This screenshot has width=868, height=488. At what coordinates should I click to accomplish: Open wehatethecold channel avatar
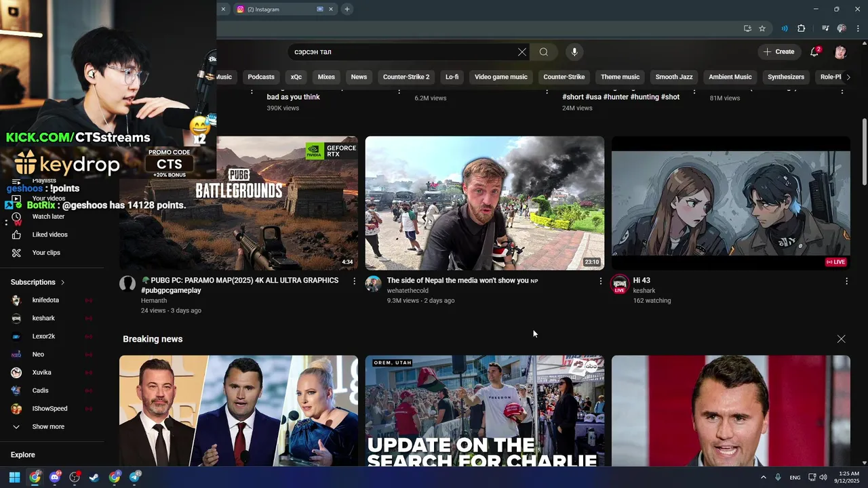click(x=374, y=283)
